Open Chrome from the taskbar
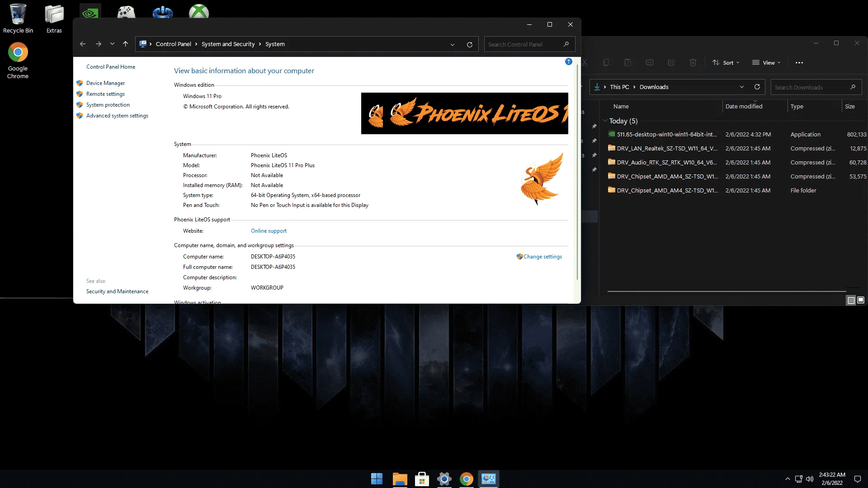The width and height of the screenshot is (868, 488). point(467,479)
